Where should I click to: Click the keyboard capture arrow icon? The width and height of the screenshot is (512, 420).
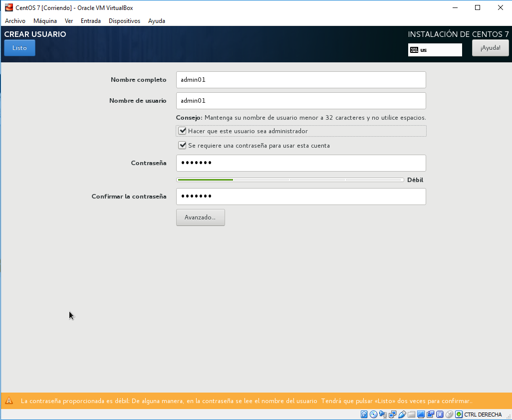tap(459, 415)
